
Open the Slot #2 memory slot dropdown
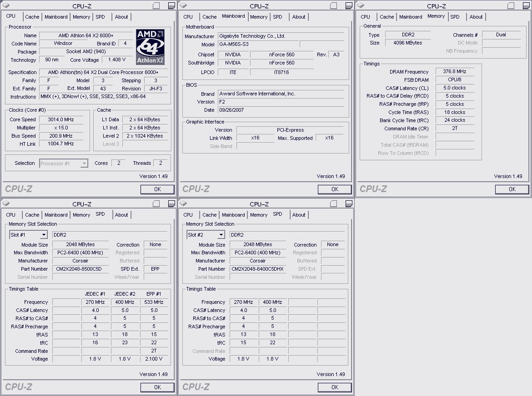pos(206,235)
